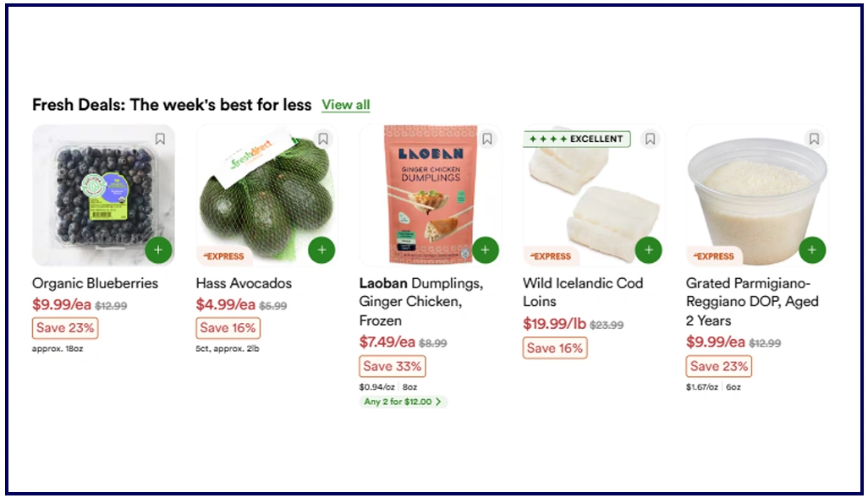
Task: Add Hass Avocados to cart
Action: point(321,250)
